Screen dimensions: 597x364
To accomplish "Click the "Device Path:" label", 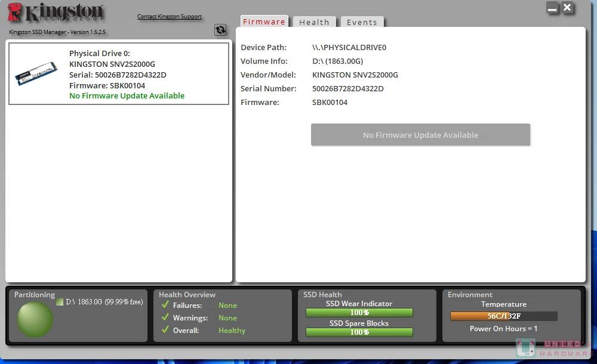I will pos(263,47).
